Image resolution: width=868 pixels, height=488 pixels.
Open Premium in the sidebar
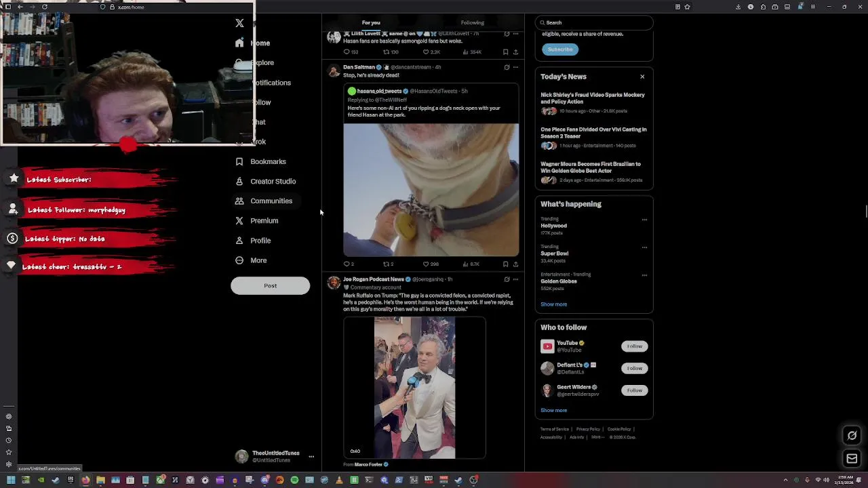pyautogui.click(x=256, y=220)
